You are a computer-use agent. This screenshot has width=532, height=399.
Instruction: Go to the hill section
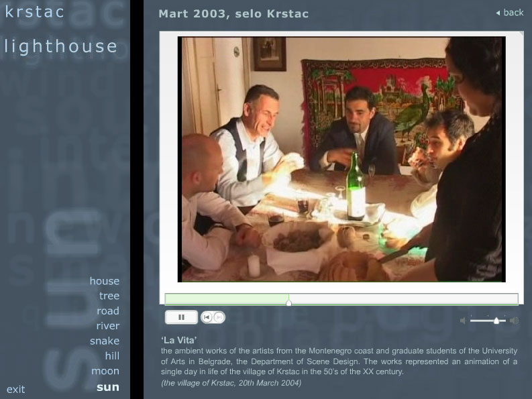pos(112,355)
